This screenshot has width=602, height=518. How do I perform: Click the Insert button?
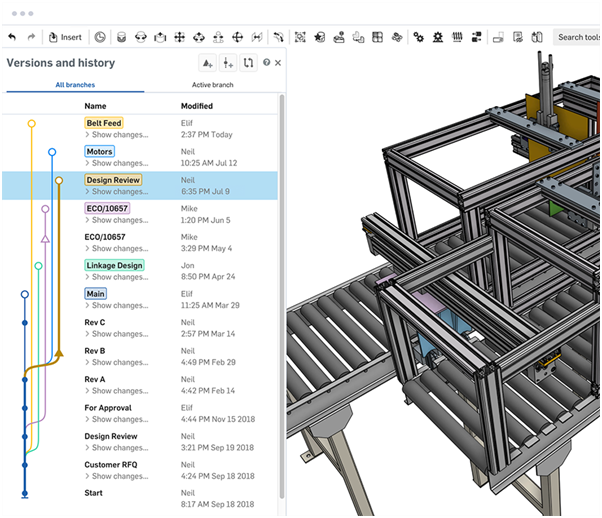pyautogui.click(x=65, y=37)
